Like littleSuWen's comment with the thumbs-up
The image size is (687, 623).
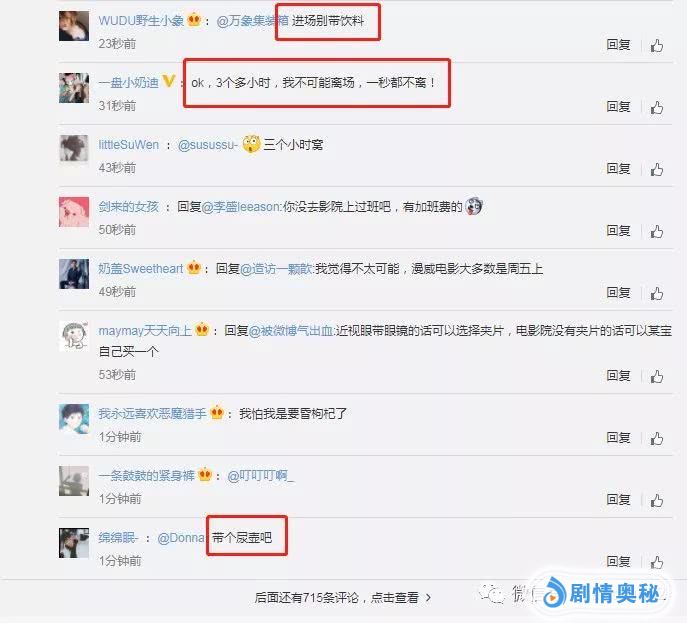(656, 170)
